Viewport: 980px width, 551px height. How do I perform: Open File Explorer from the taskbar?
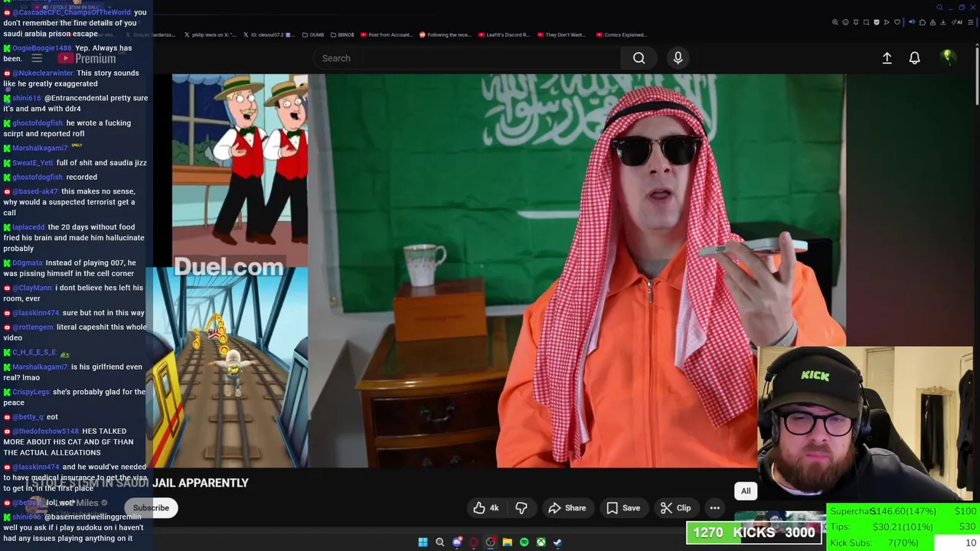click(x=507, y=542)
